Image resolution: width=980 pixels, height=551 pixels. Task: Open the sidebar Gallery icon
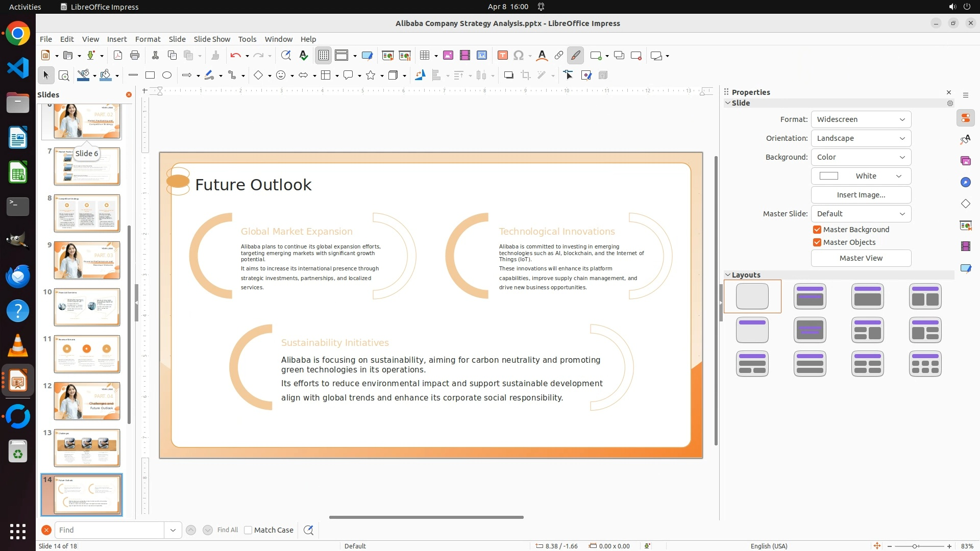point(965,161)
